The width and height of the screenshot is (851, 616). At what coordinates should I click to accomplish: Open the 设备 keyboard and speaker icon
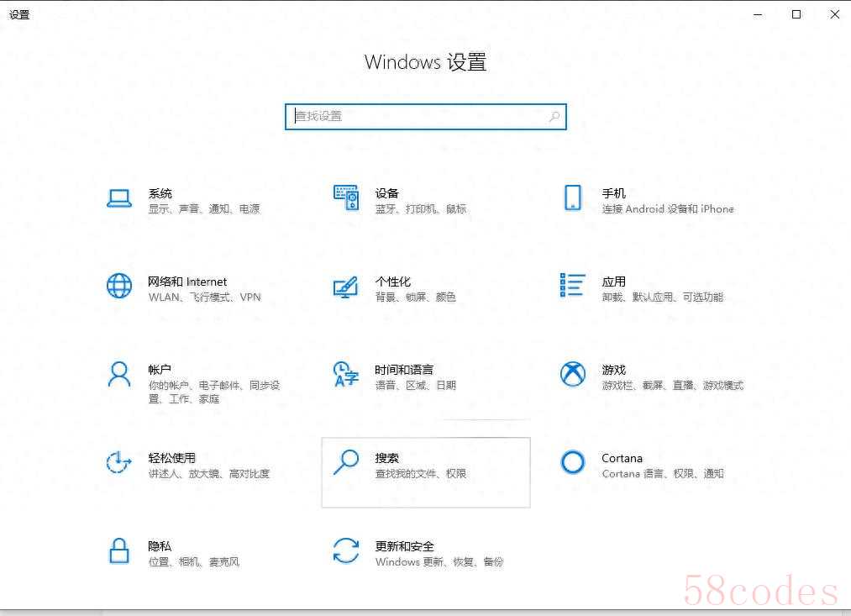(346, 197)
